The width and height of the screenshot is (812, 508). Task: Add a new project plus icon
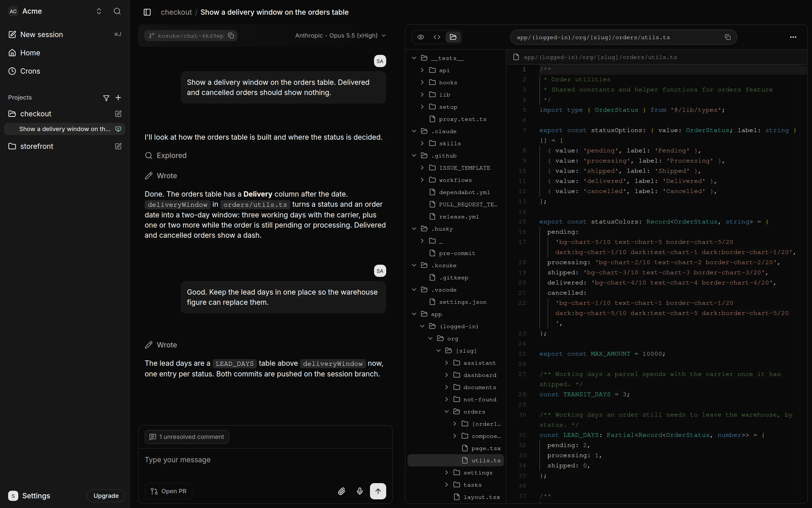pos(118,98)
